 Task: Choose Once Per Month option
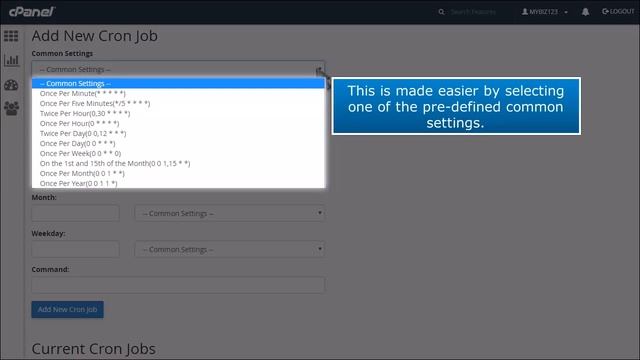[178, 173]
